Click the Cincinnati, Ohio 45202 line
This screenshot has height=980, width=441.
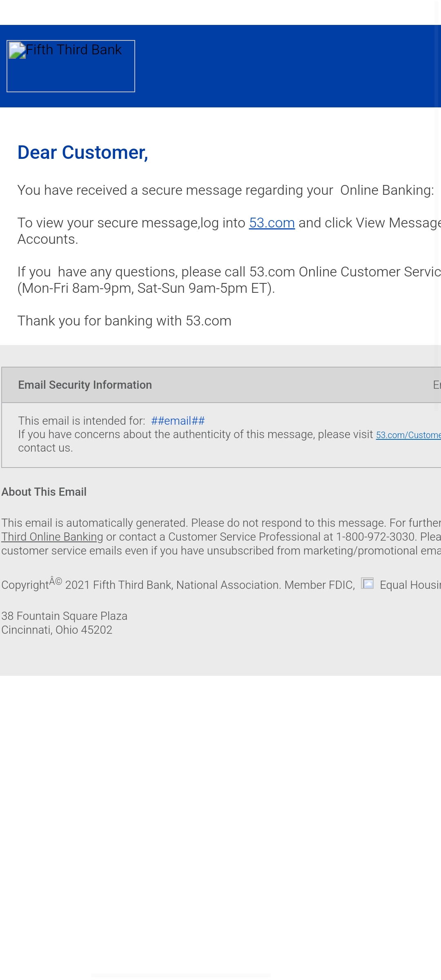point(57,630)
